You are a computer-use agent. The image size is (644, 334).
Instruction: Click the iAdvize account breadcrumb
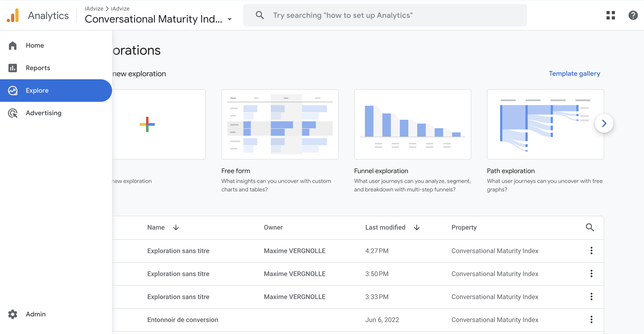94,8
